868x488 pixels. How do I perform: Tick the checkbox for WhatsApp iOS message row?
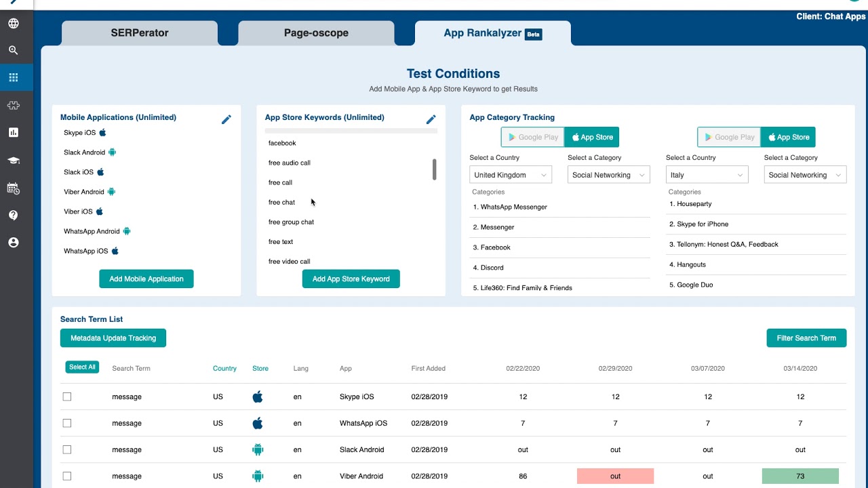(x=67, y=423)
